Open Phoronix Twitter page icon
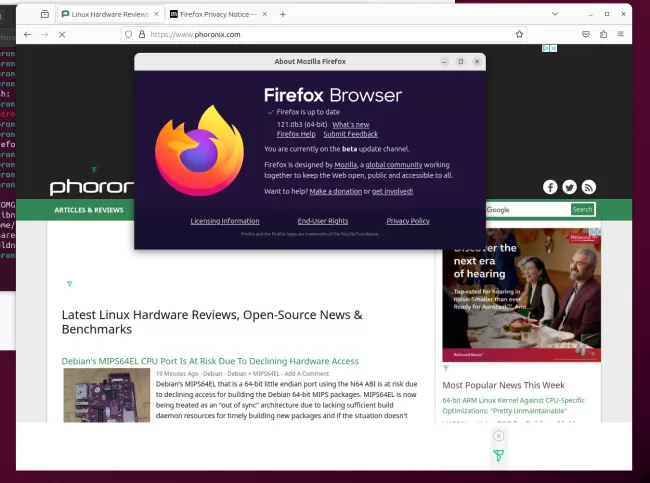The height and width of the screenshot is (483, 650). [x=569, y=187]
